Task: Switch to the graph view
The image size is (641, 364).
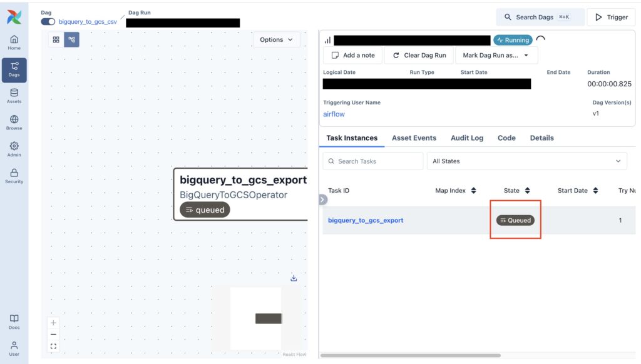Action: pyautogui.click(x=71, y=39)
